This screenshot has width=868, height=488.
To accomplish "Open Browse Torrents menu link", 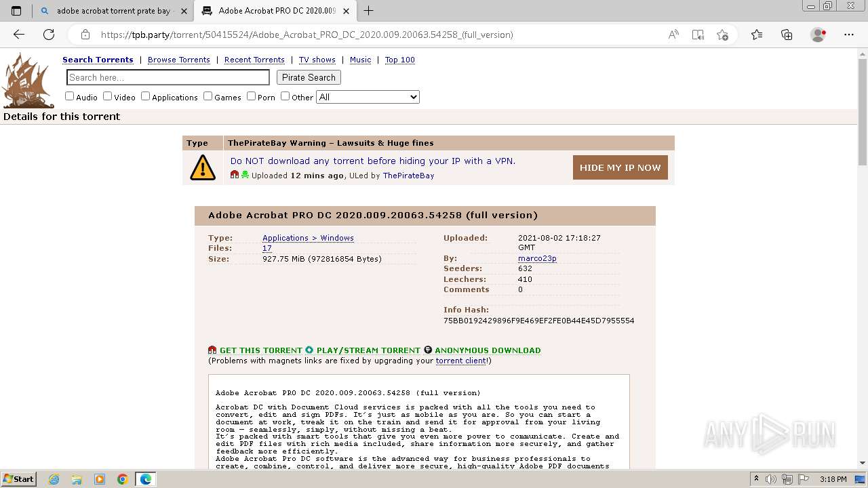I will 179,60.
